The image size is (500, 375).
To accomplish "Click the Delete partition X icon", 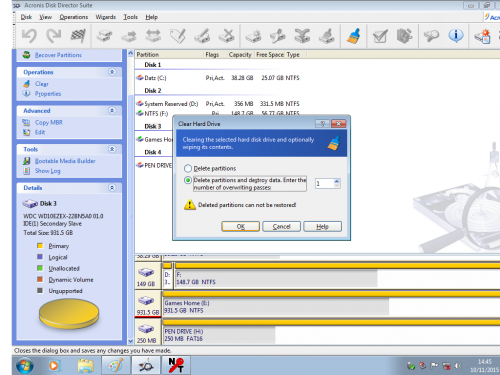I will tap(227, 36).
